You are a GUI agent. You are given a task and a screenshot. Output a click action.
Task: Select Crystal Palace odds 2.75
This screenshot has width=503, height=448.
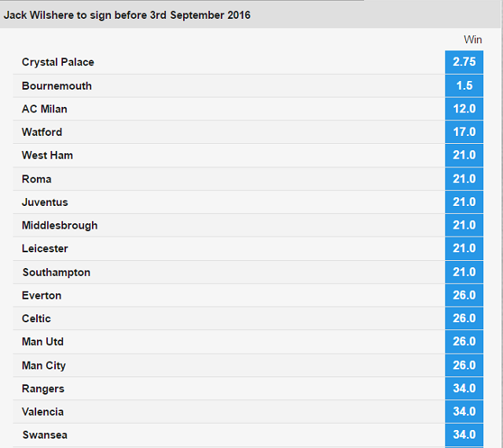click(x=464, y=62)
